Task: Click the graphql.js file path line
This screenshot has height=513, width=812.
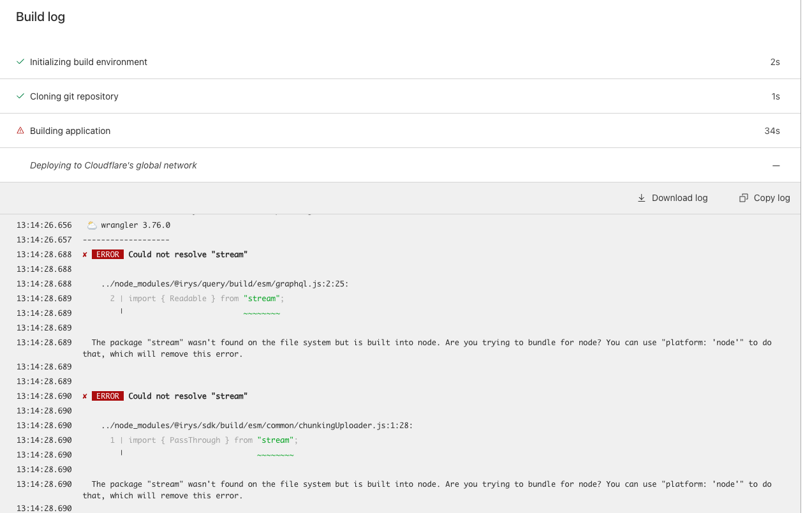Action: (x=225, y=284)
